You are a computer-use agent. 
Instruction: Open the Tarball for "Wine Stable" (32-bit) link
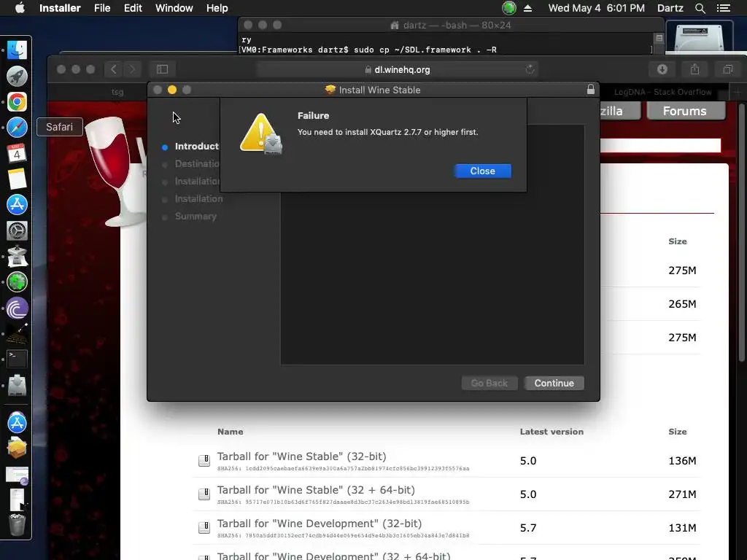(x=301, y=456)
